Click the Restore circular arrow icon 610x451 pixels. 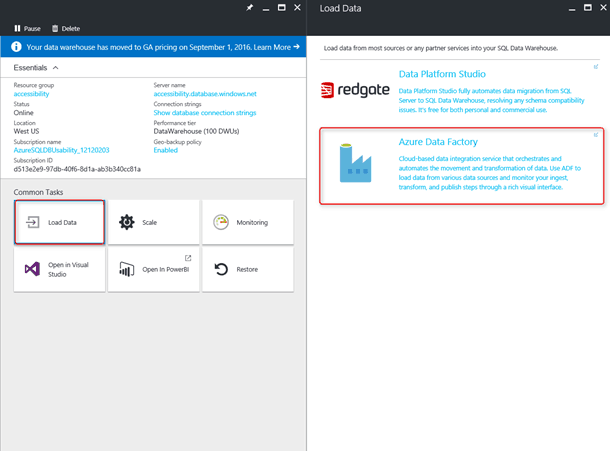(221, 269)
